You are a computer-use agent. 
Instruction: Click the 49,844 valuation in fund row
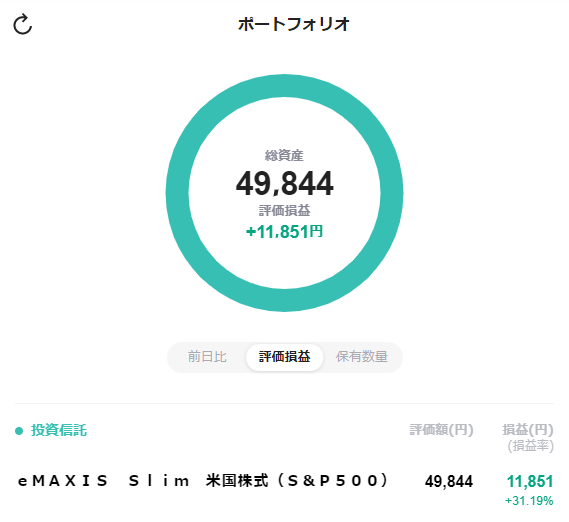pos(449,482)
